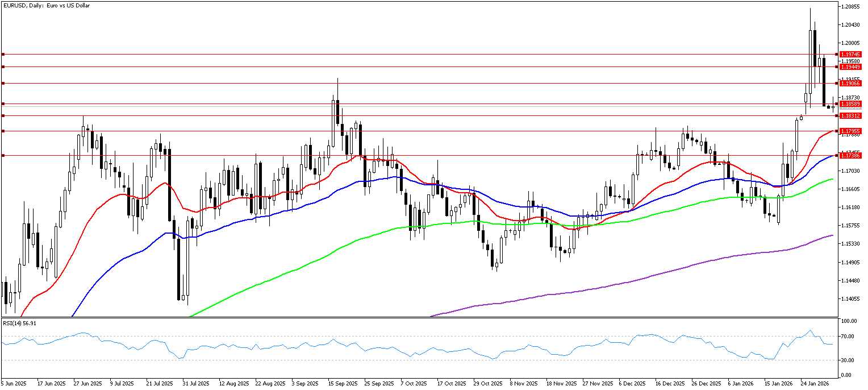Image resolution: width=868 pixels, height=390 pixels.
Task: Click the '5 Jun 2025' date label
Action: (14, 384)
